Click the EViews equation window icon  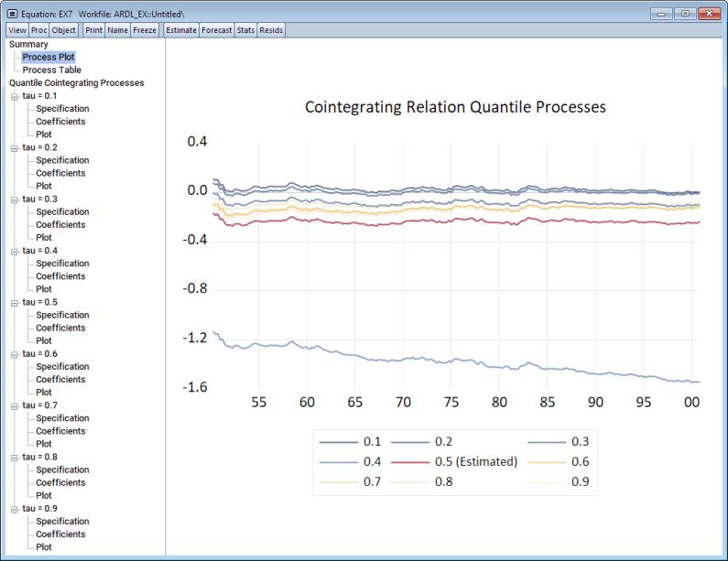(x=12, y=14)
